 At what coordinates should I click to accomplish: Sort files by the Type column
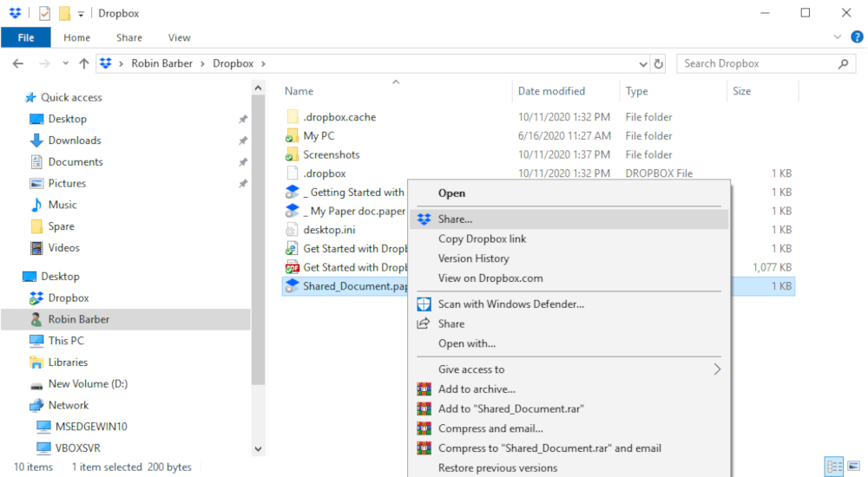pyautogui.click(x=636, y=91)
